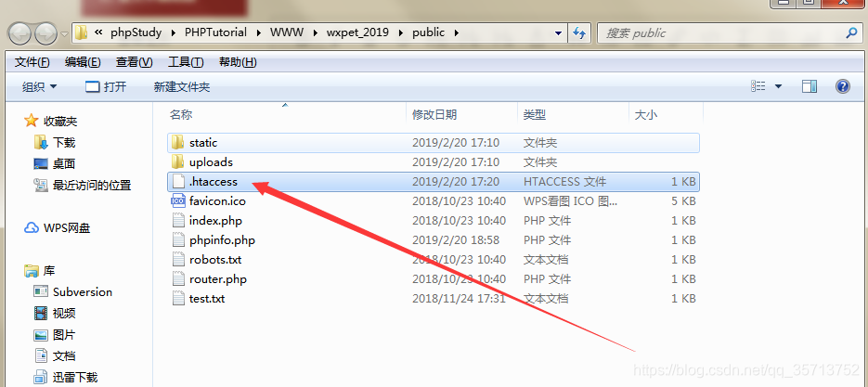Open the 组织 dropdown
The image size is (868, 387).
tap(39, 86)
